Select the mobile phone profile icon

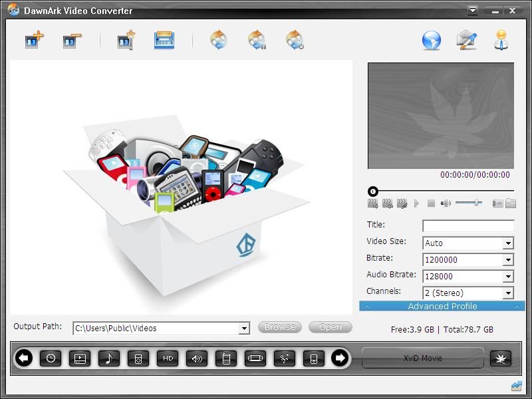[x=226, y=358]
